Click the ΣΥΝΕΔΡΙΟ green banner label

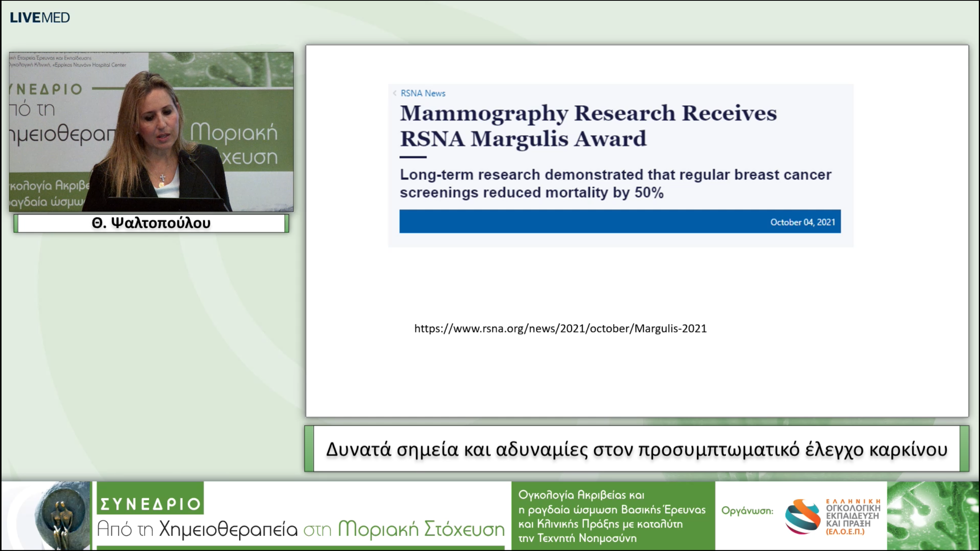pyautogui.click(x=150, y=503)
